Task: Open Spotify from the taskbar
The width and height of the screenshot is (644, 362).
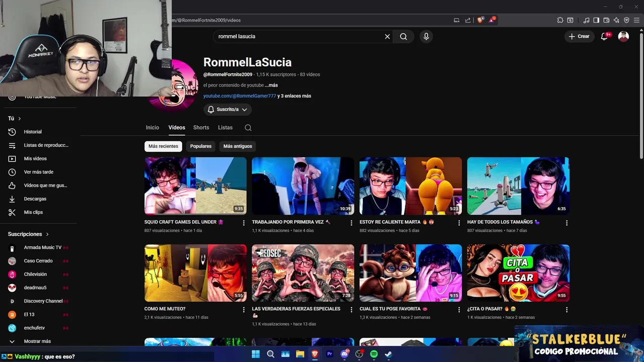Action: 374,354
